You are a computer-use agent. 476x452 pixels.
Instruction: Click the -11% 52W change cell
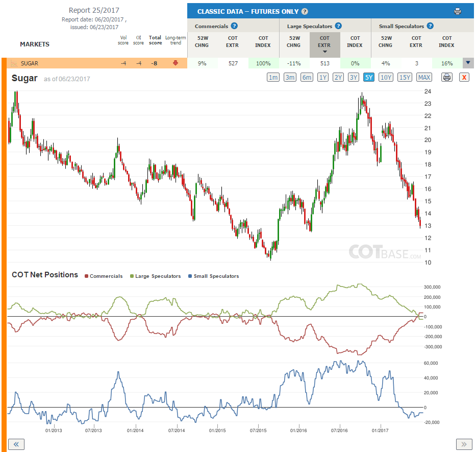pyautogui.click(x=294, y=63)
